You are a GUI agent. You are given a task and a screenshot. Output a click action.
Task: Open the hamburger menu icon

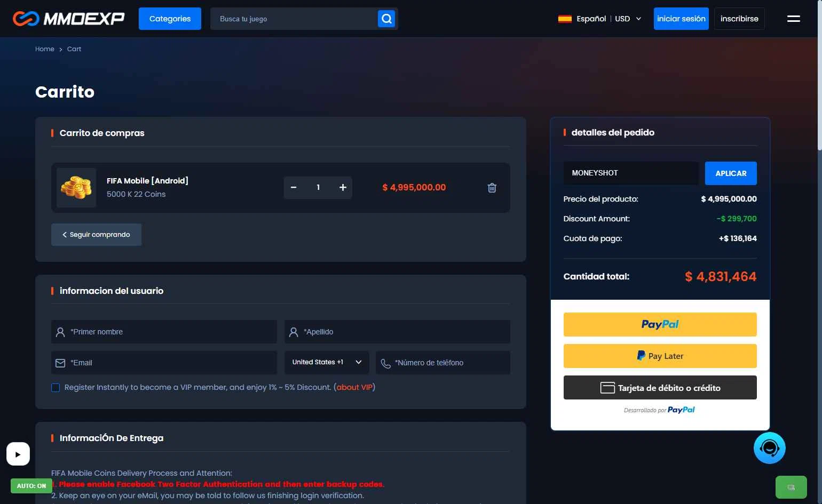click(x=794, y=19)
